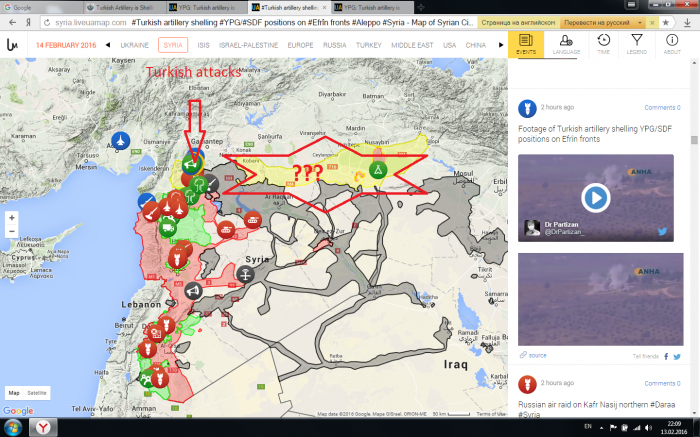700x437 pixels.
Task: Open browser downloads arrow icon
Action: pyautogui.click(x=687, y=22)
